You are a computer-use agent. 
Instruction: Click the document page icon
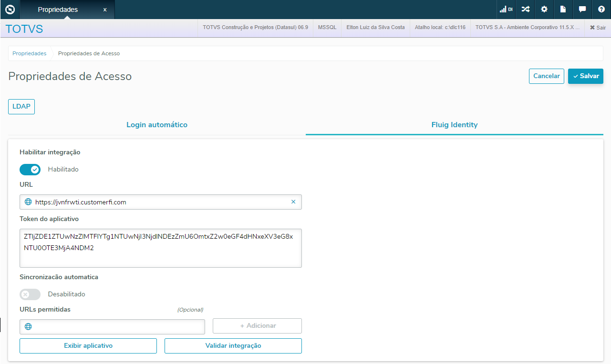coord(563,10)
